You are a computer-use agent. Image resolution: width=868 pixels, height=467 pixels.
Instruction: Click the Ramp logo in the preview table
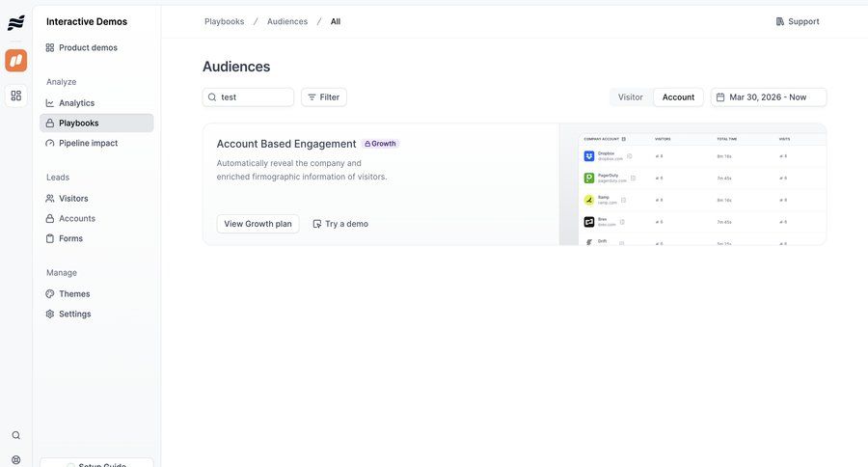(589, 200)
